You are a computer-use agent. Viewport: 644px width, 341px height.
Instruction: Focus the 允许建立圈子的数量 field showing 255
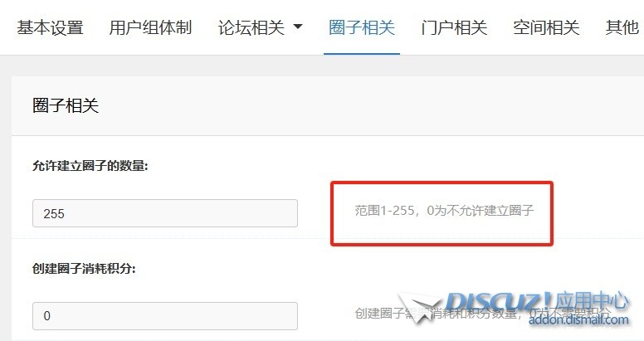pyautogui.click(x=165, y=213)
